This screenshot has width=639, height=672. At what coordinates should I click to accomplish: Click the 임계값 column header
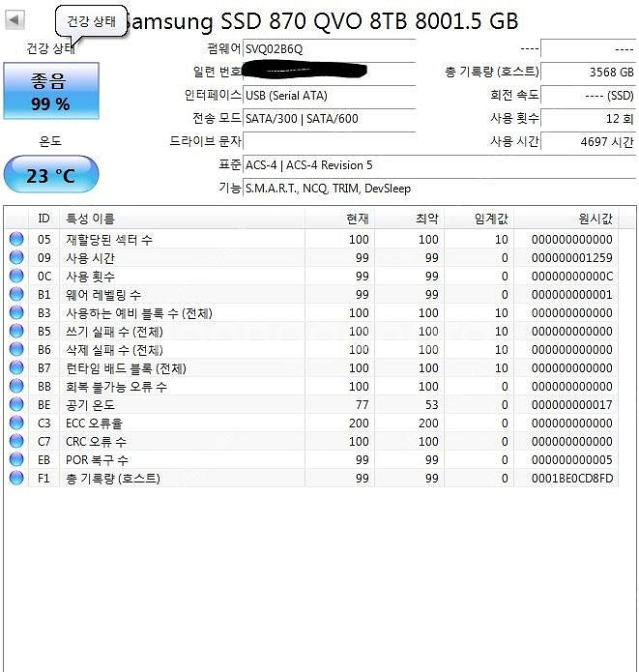pos(479,219)
